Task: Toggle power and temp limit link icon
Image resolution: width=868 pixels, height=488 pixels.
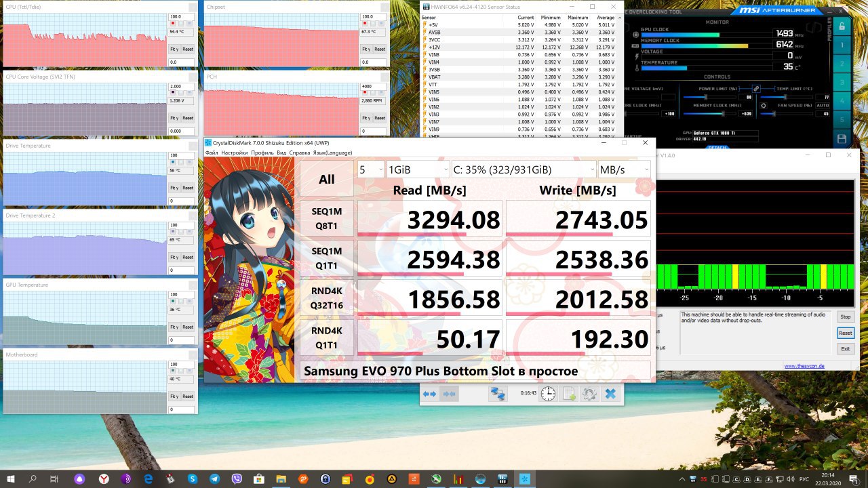Action: pos(756,89)
